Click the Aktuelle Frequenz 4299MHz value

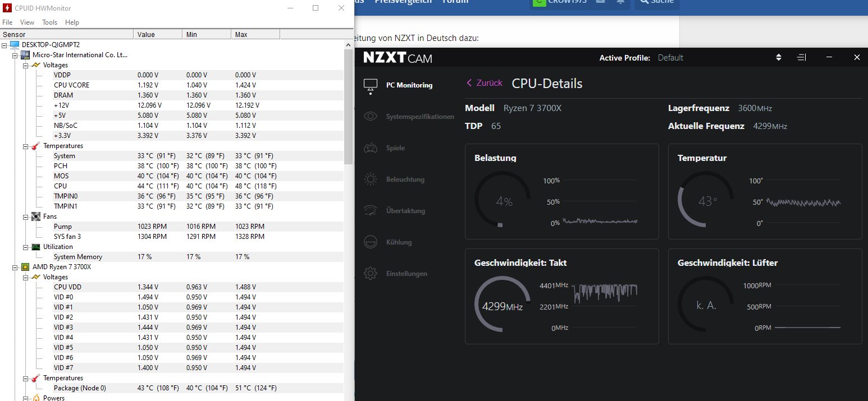click(770, 126)
